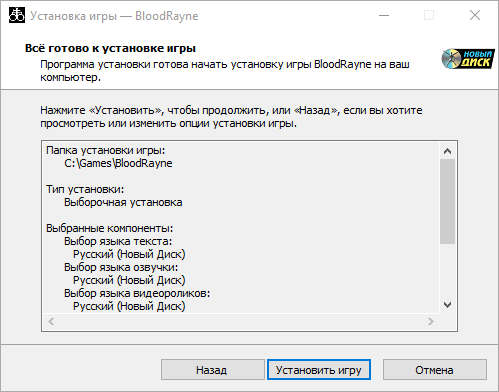Click Русский (Новый Диск) under voice language
The height and width of the screenshot is (392, 499).
[129, 280]
